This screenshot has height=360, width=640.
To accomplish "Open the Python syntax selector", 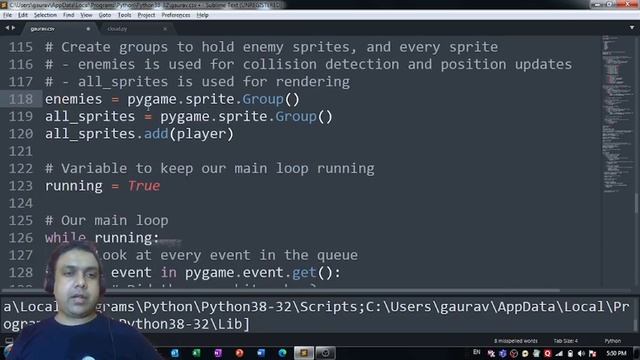I will point(612,341).
